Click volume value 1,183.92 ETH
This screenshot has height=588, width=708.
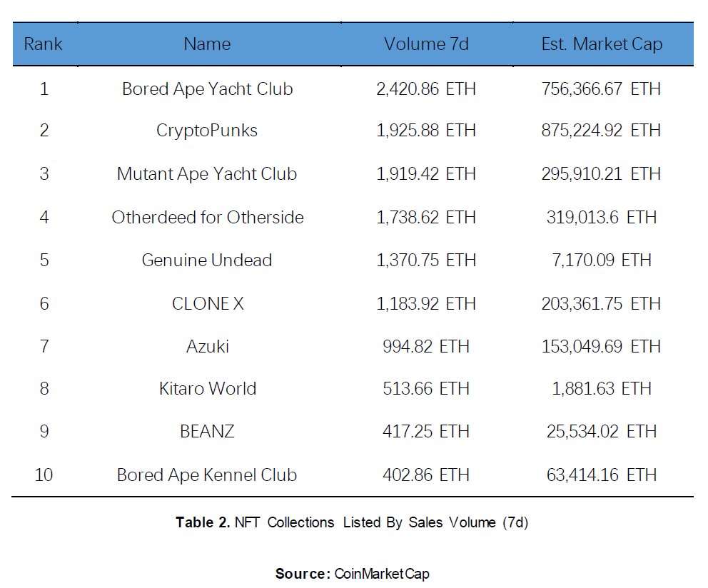click(x=426, y=303)
